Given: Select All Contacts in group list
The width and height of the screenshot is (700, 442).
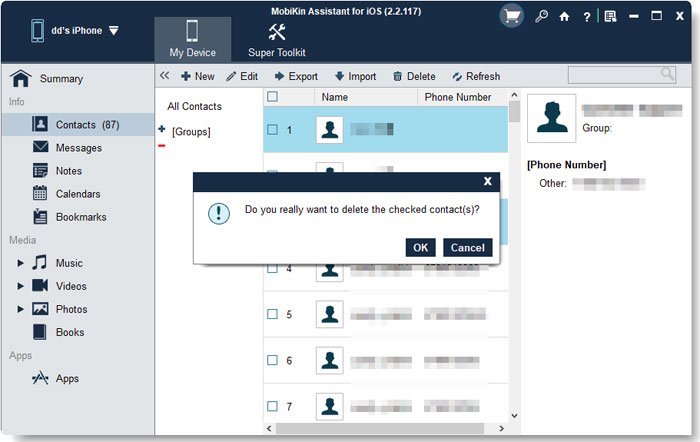Looking at the screenshot, I should [195, 106].
